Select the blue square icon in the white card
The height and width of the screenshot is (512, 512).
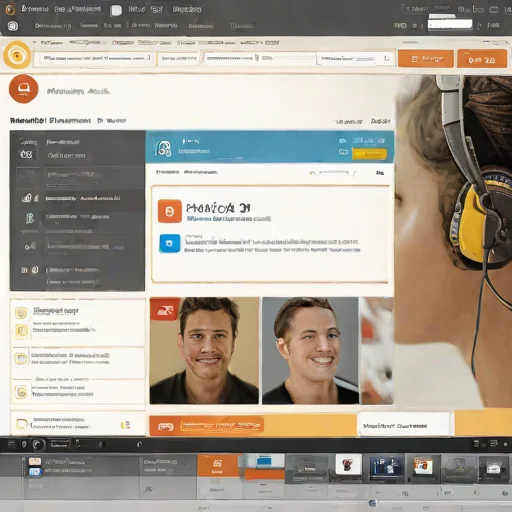[x=170, y=243]
